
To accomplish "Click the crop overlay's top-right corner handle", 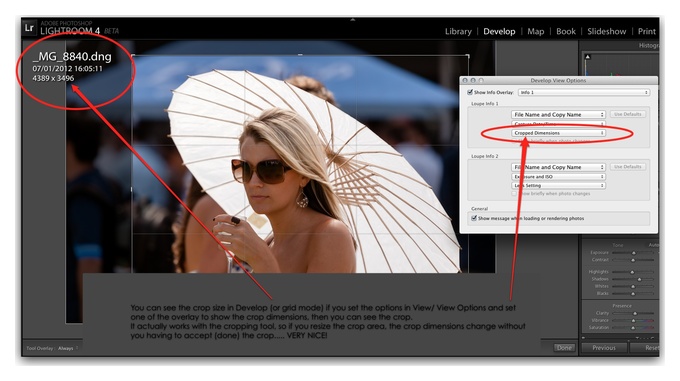I will click(468, 56).
